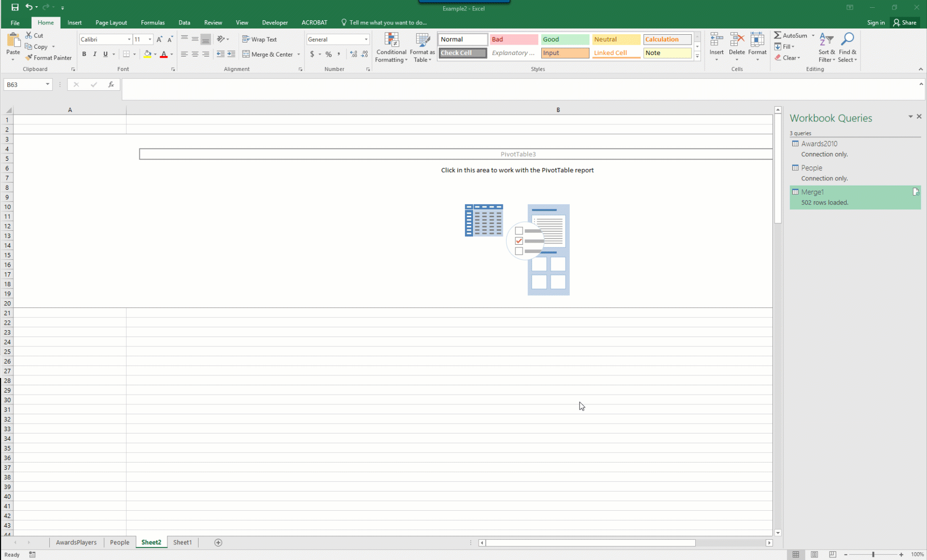Click the Insert Function fx button
Image resolution: width=927 pixels, height=560 pixels.
coord(111,85)
